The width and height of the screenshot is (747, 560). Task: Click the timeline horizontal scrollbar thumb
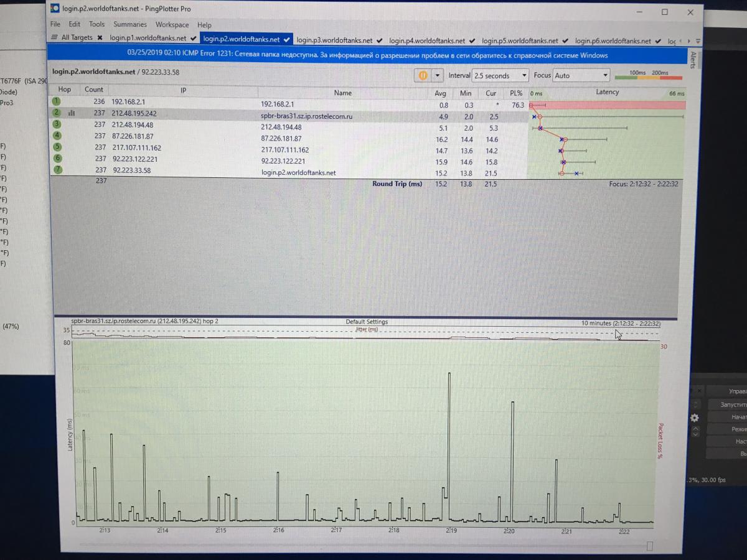pos(650,546)
